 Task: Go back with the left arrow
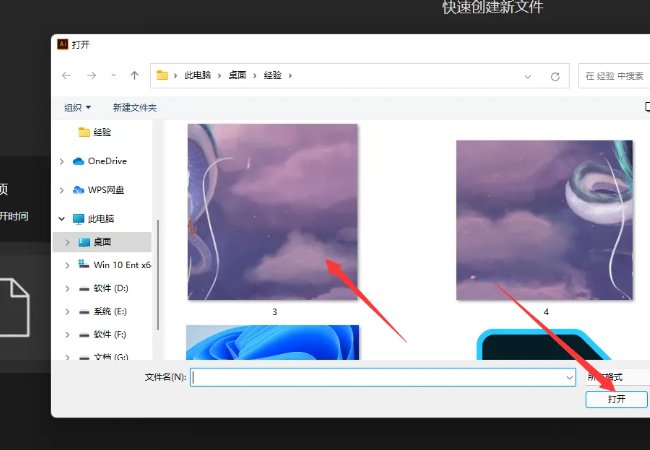pyautogui.click(x=66, y=75)
